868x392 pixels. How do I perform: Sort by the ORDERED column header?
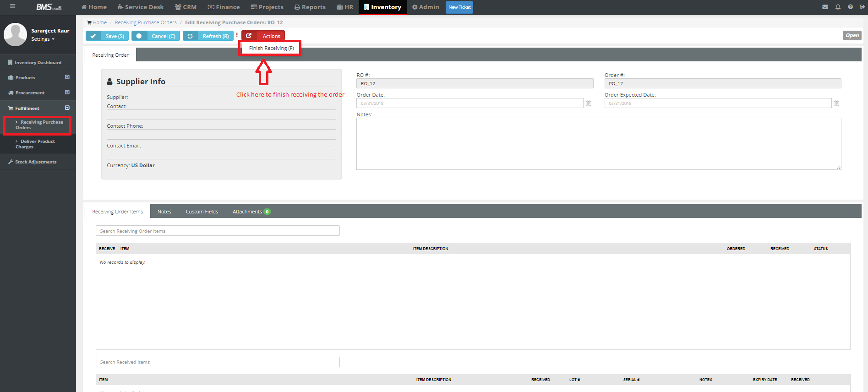pyautogui.click(x=736, y=249)
